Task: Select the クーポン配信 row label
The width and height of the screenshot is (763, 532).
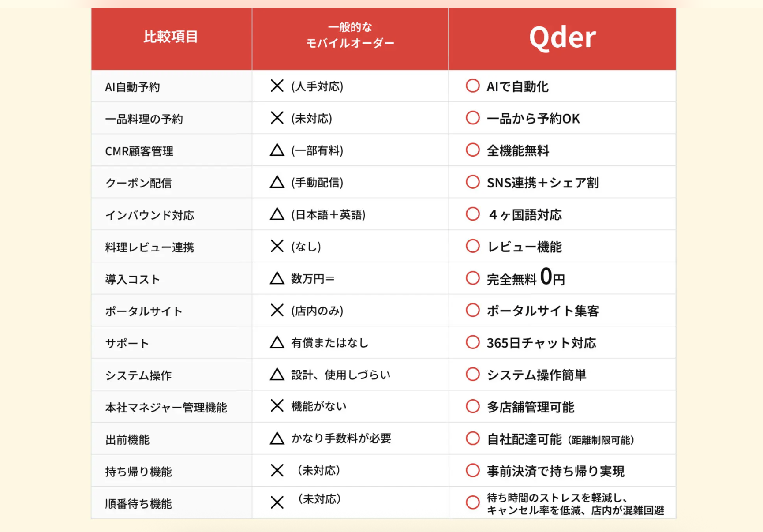Action: tap(138, 183)
